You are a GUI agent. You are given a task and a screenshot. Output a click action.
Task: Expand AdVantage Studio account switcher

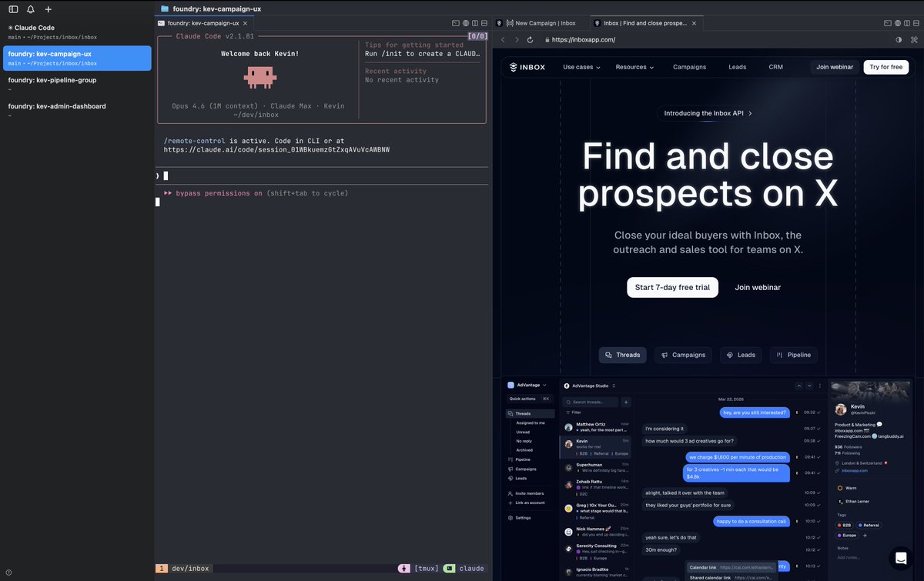tap(590, 386)
